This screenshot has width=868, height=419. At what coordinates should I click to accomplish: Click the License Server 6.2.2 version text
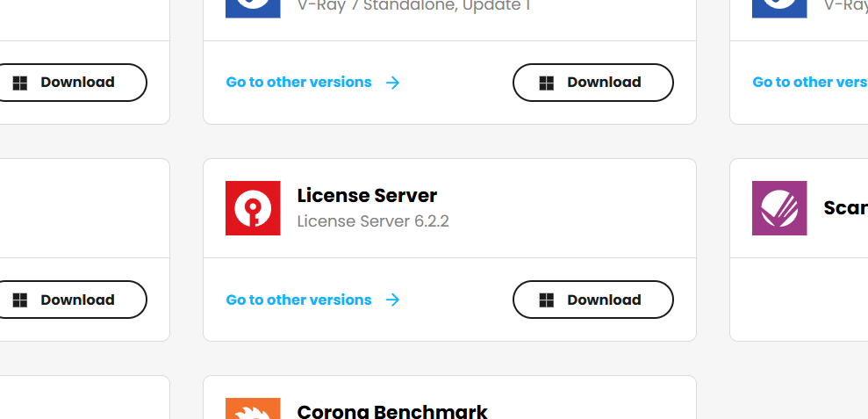(x=373, y=221)
